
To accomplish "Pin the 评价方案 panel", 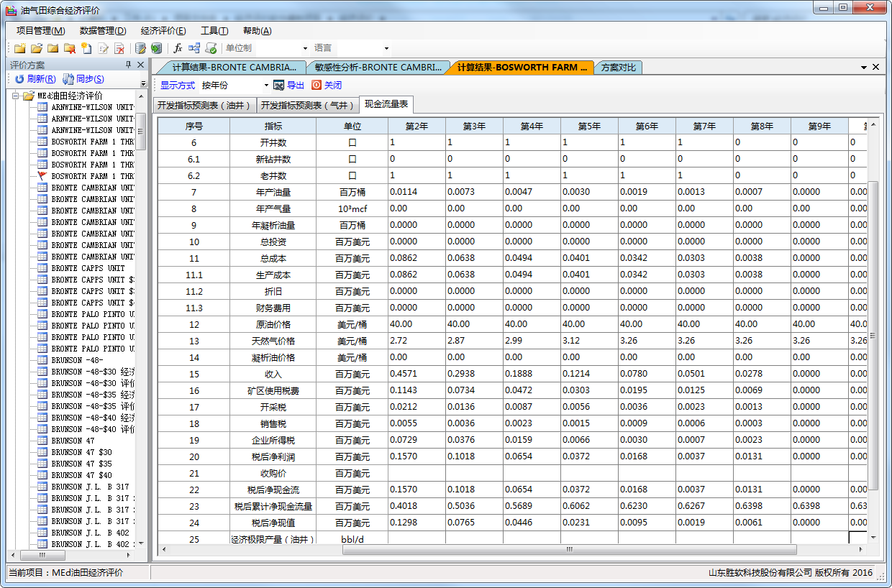I will click(129, 65).
